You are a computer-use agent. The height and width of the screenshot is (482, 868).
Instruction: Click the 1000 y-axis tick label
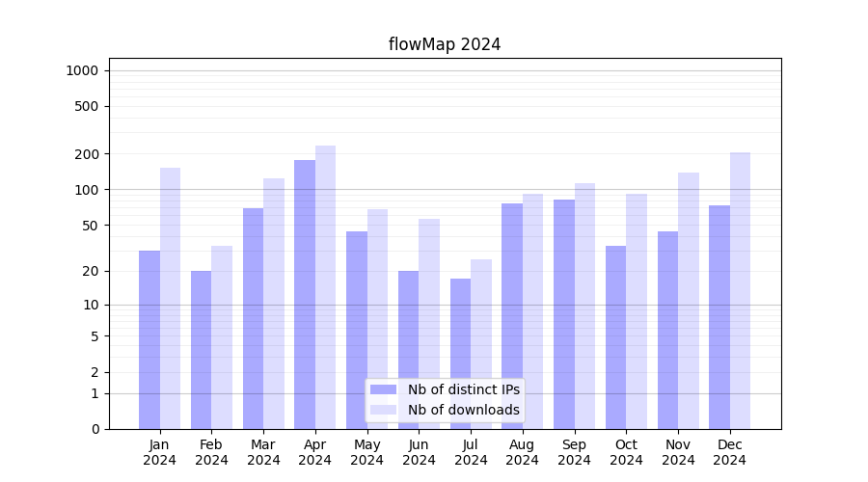tap(82, 70)
